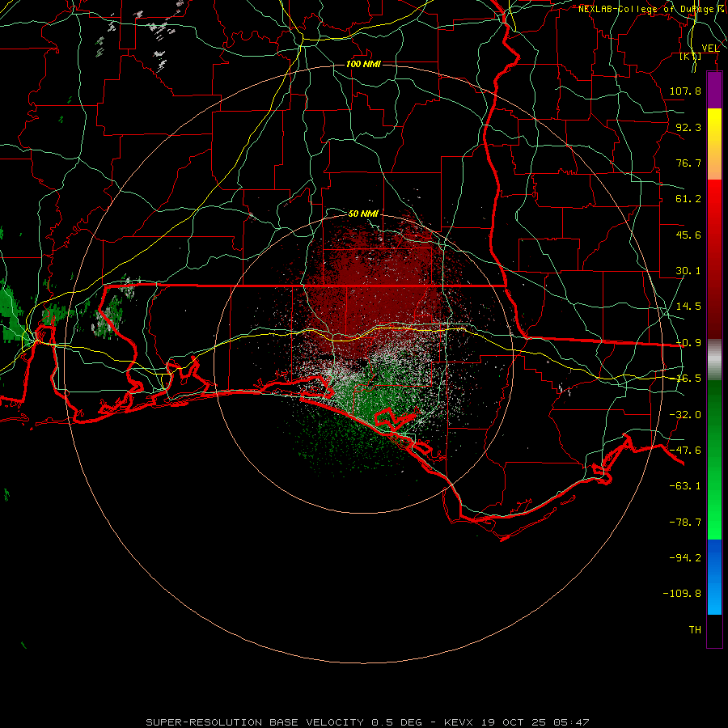The width and height of the screenshot is (728, 728).
Task: Click the black TH segment of the scale
Action: (714, 630)
